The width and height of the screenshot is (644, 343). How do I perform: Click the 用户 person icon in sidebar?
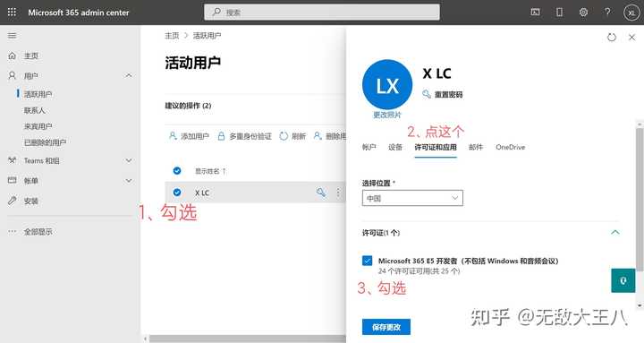[x=13, y=75]
